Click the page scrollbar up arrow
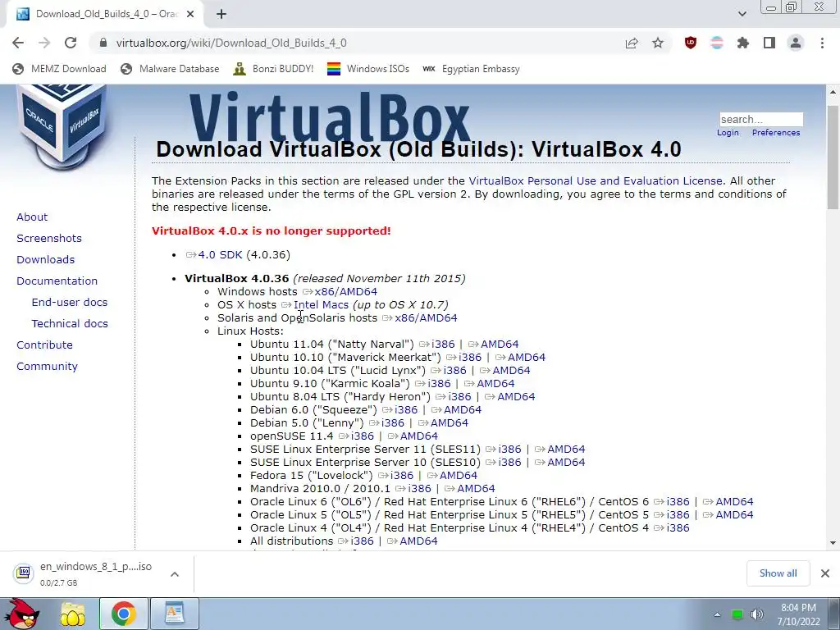 tap(833, 92)
